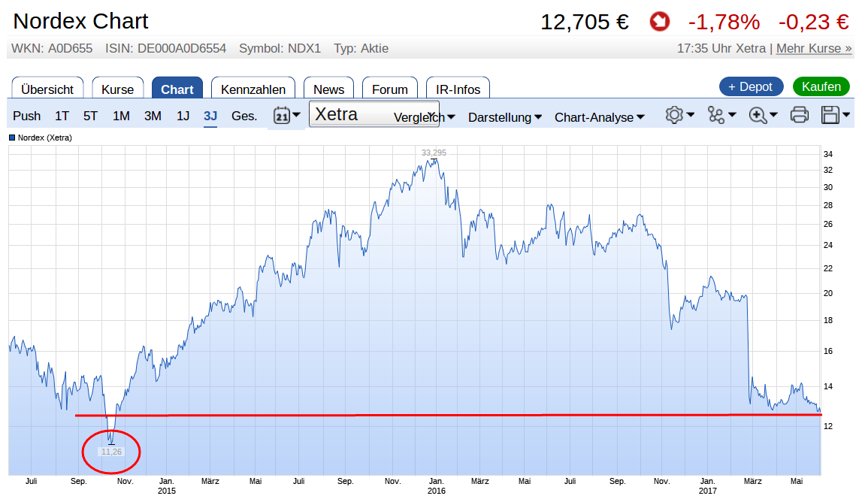Click the Jan. 2015 axis label
The image size is (868, 502).
tap(167, 486)
